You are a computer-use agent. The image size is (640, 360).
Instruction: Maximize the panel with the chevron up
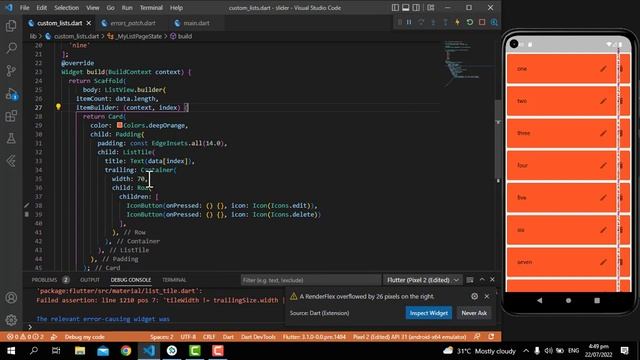coord(482,280)
